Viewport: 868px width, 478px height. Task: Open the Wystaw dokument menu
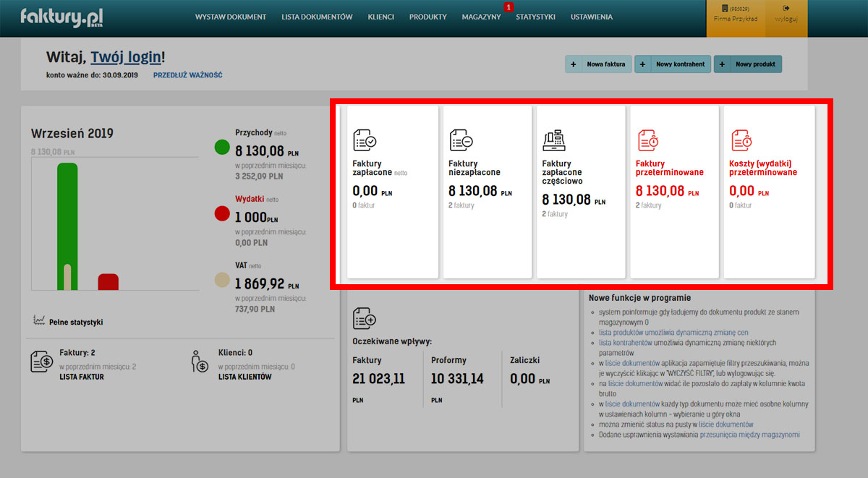231,17
